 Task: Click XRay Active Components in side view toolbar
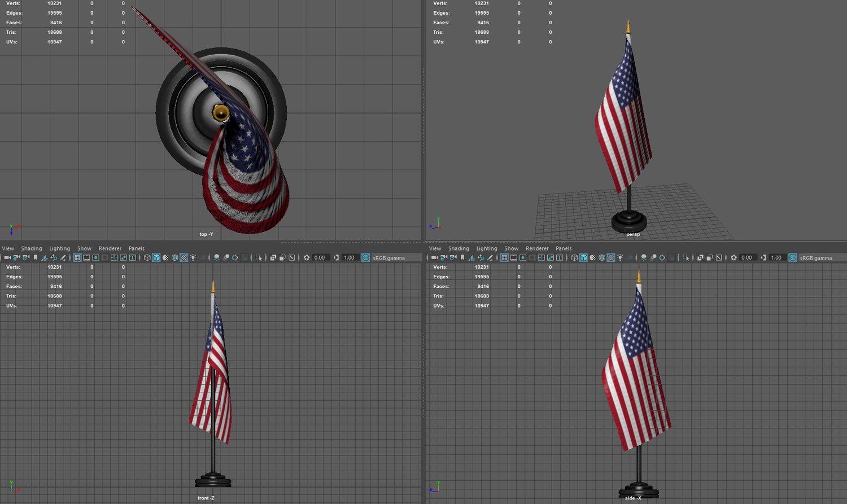pyautogui.click(x=709, y=257)
